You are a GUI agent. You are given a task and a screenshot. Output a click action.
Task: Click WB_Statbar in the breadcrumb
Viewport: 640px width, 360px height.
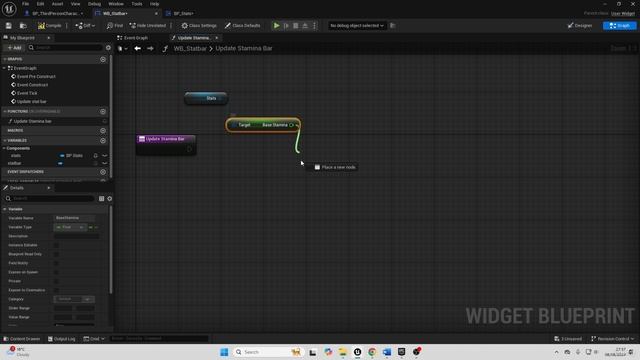pyautogui.click(x=190, y=49)
